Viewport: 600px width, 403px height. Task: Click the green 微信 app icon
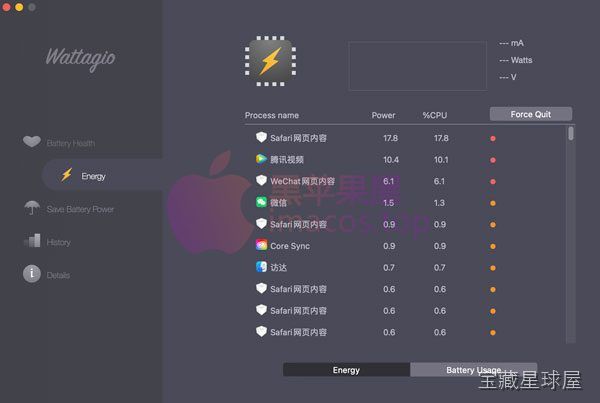click(x=261, y=202)
